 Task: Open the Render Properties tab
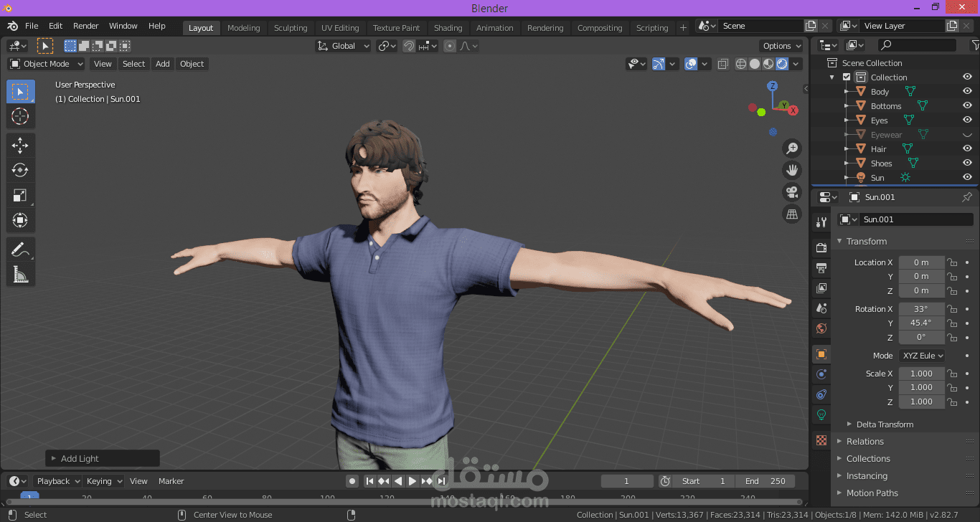click(x=821, y=247)
